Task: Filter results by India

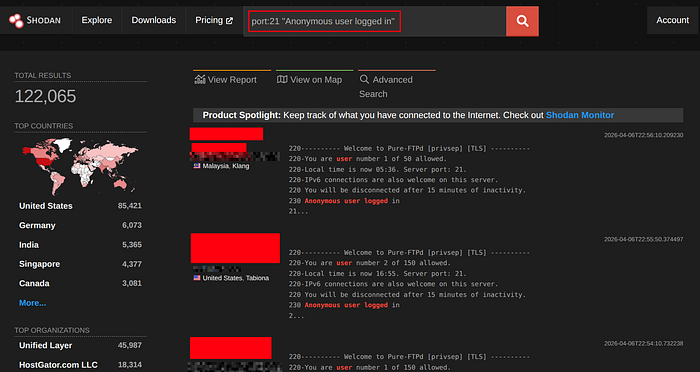Action: click(29, 245)
